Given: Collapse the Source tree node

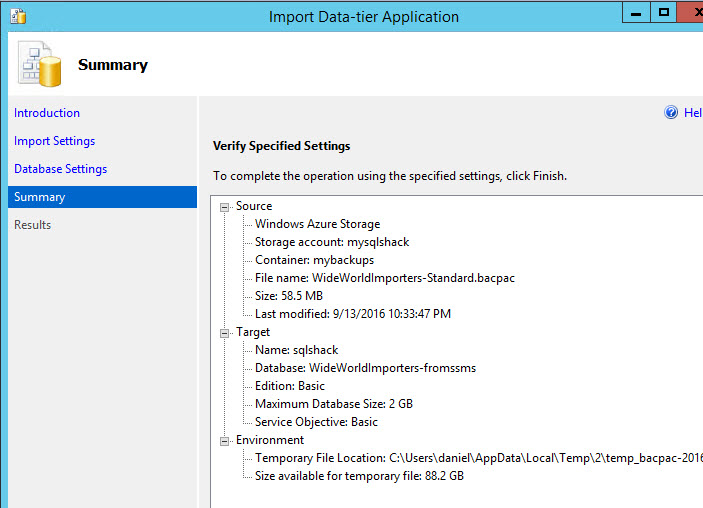Looking at the screenshot, I should (225, 206).
